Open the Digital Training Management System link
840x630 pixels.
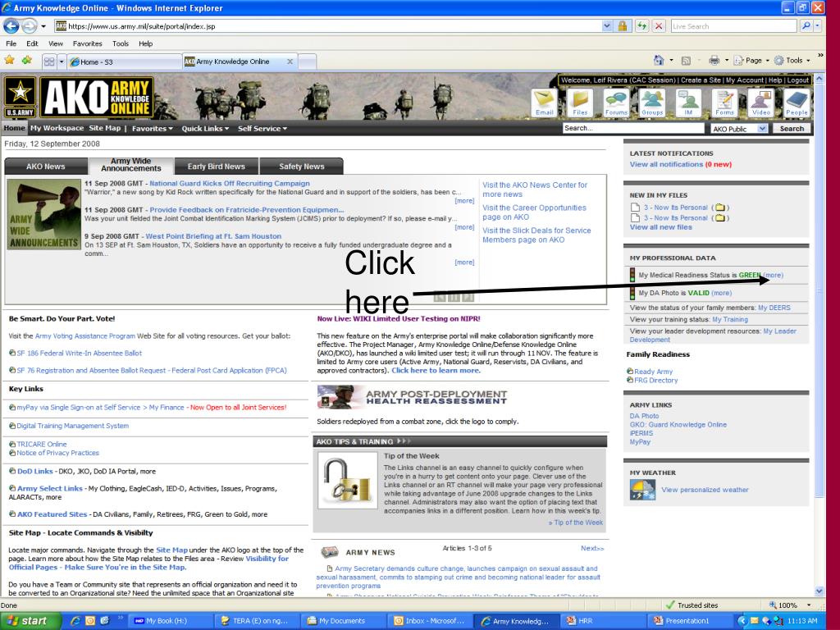click(72, 426)
